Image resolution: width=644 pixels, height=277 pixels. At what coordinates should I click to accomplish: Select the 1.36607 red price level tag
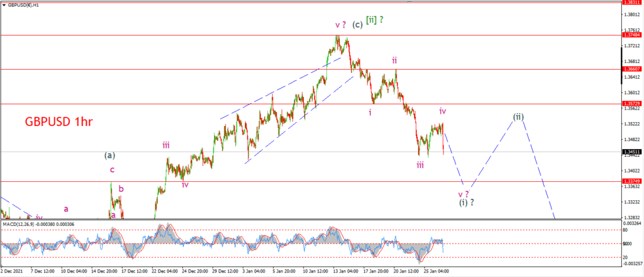631,69
